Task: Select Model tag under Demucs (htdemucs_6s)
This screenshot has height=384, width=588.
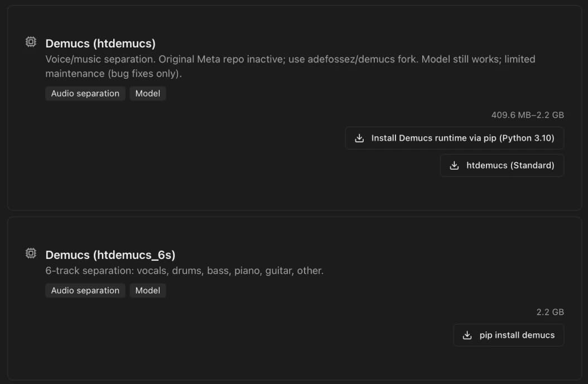Action: pyautogui.click(x=148, y=291)
